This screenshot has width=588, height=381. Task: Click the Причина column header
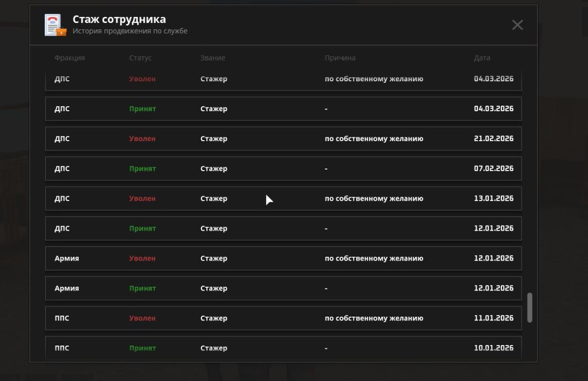pos(340,58)
